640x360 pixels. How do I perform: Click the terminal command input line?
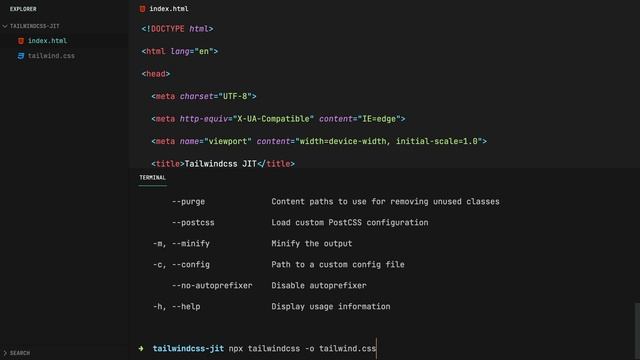302,349
